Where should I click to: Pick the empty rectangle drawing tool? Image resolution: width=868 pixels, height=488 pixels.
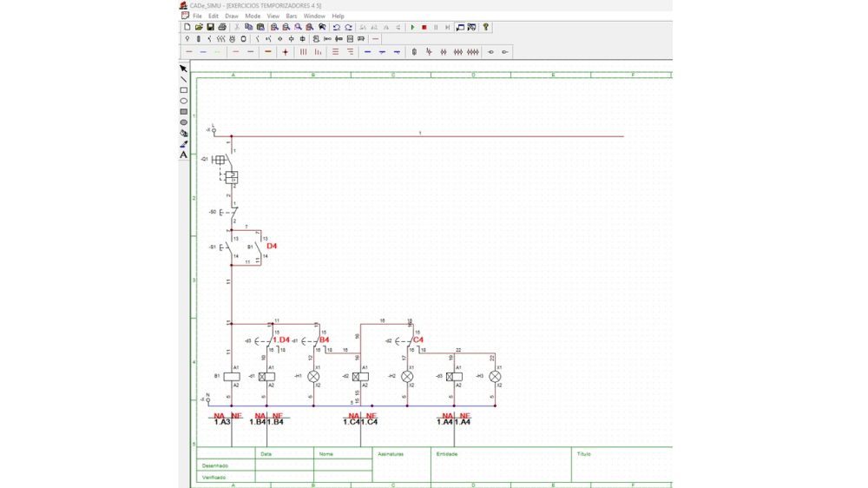coord(183,90)
